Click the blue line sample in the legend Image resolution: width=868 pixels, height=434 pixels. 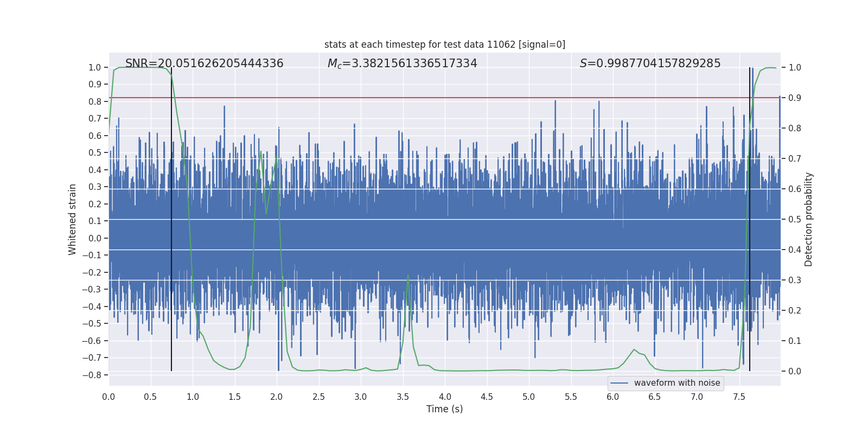tap(619, 383)
